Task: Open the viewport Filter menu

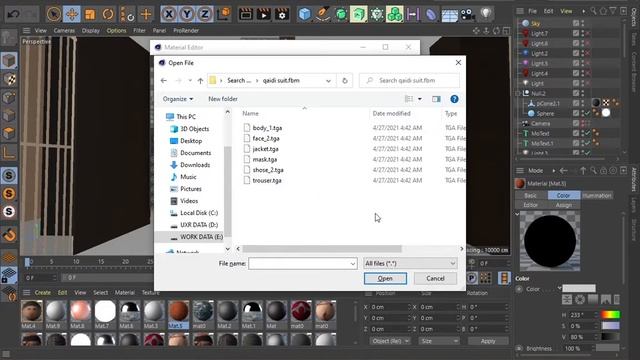Action: click(139, 30)
